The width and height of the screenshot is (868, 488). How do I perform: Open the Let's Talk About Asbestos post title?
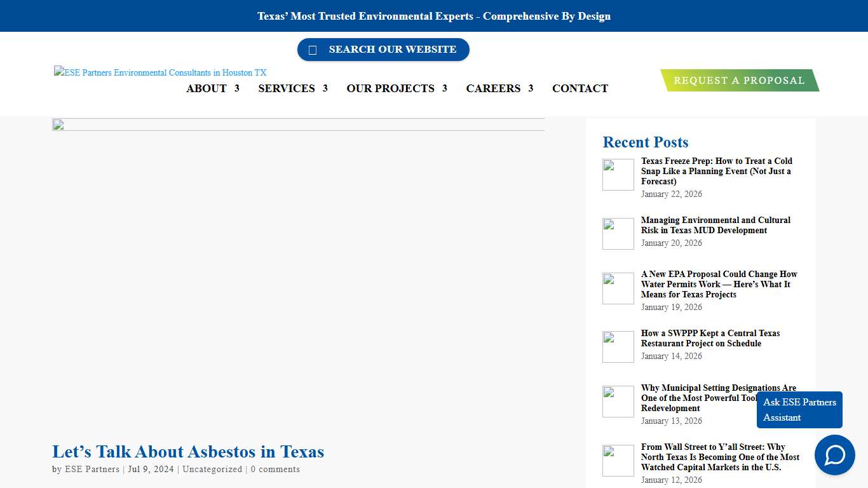[188, 452]
